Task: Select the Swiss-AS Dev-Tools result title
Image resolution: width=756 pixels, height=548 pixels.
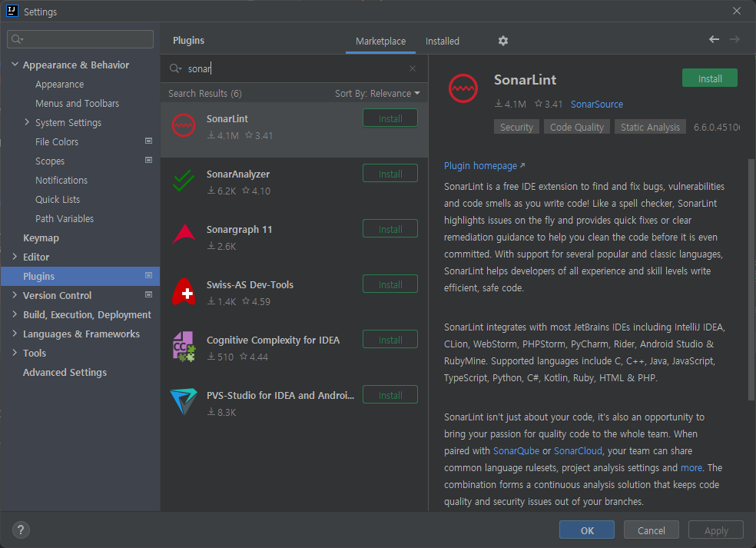Action: [x=250, y=284]
